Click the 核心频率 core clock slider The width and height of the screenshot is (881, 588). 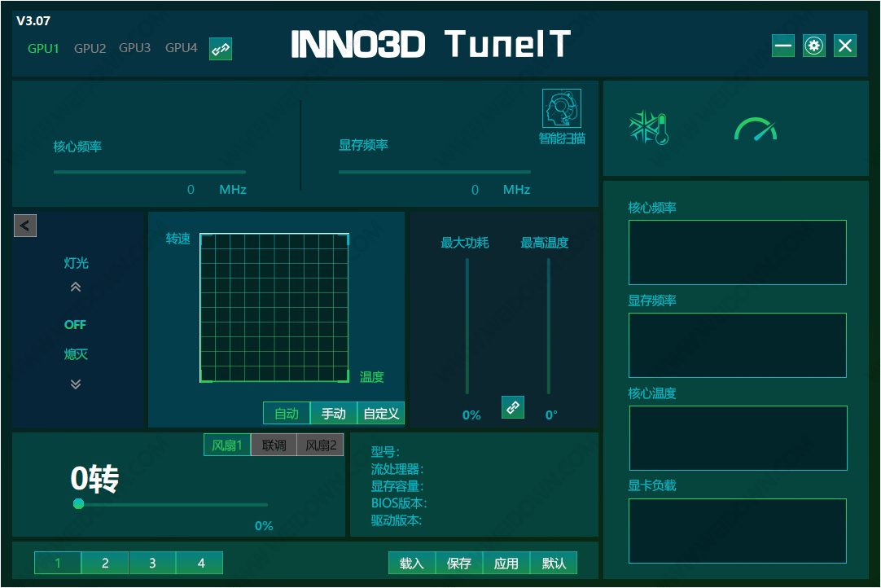pyautogui.click(x=150, y=172)
